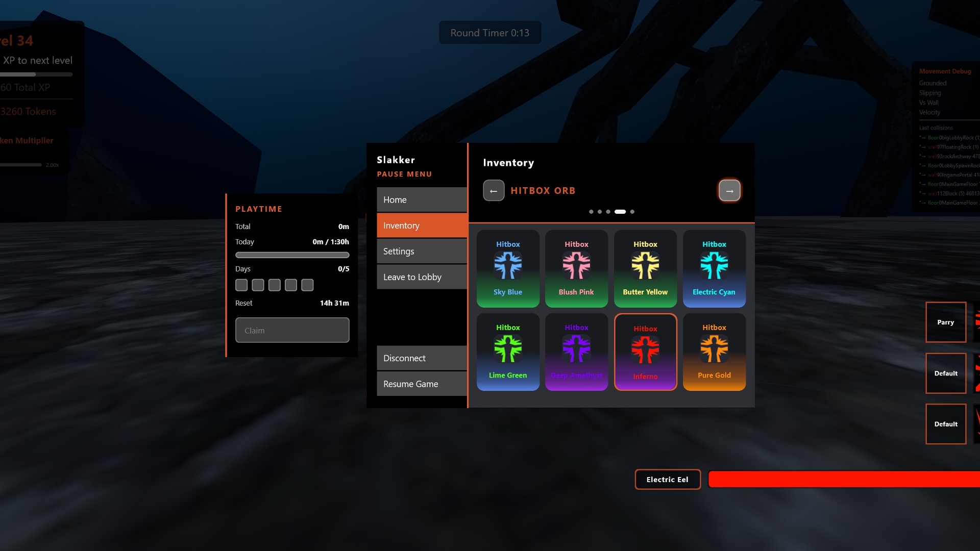980x551 pixels.
Task: Select the Deep Amethyst hitbox orb
Action: pos(576,352)
